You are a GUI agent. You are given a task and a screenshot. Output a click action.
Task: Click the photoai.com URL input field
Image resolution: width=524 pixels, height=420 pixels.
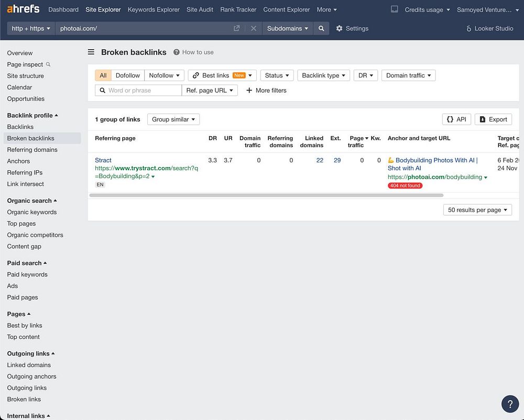[144, 28]
